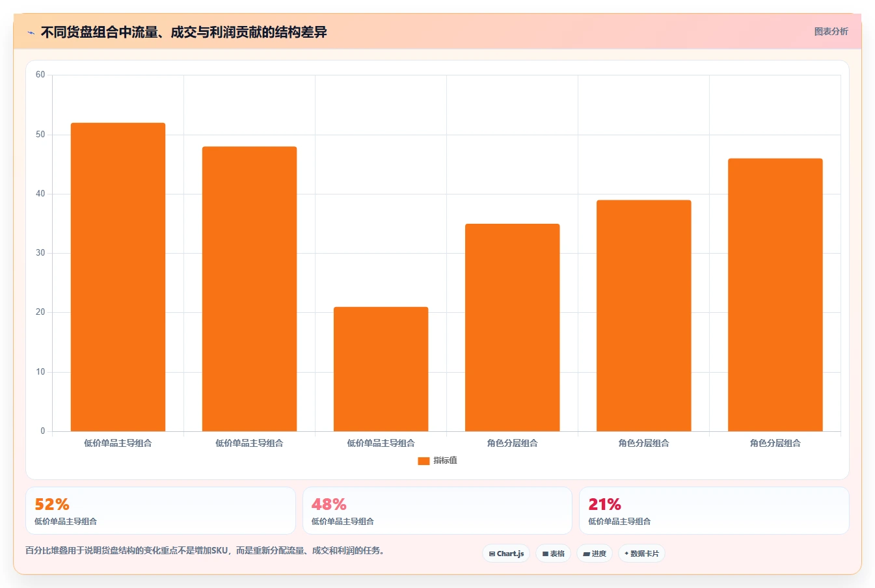Screen dimensions: 875x588
Task: Select the 数据卡片 chip
Action: pos(641,554)
